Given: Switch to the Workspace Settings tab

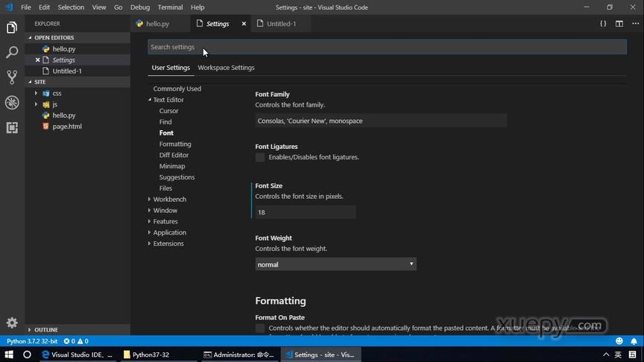Looking at the screenshot, I should (x=226, y=68).
